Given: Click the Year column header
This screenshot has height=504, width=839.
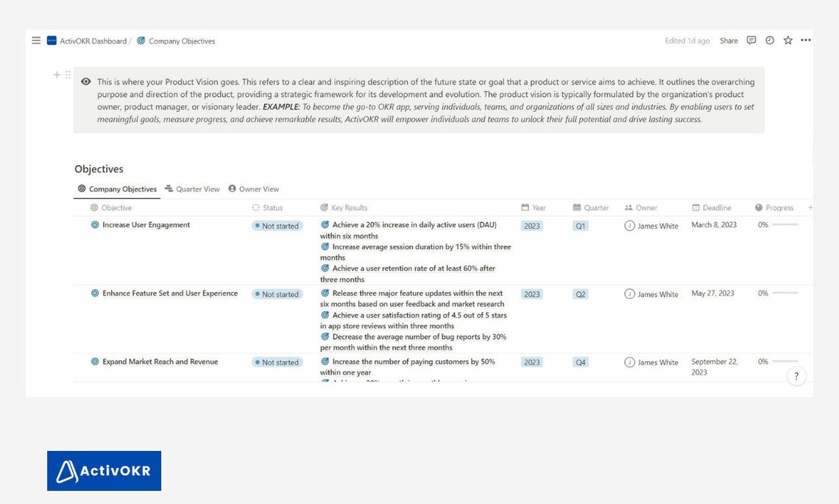Looking at the screenshot, I should coord(534,207).
